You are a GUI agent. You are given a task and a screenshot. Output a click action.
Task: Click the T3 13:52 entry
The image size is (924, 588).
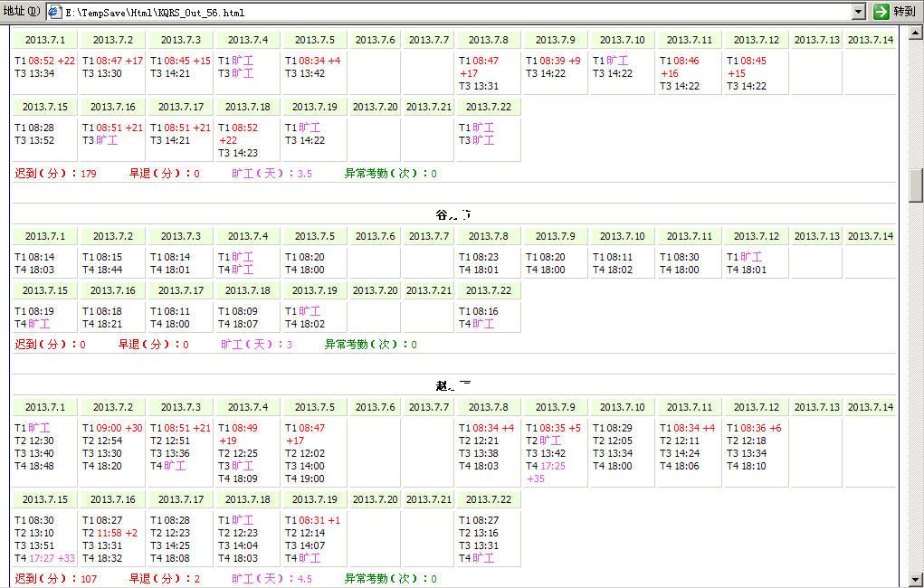(x=34, y=141)
